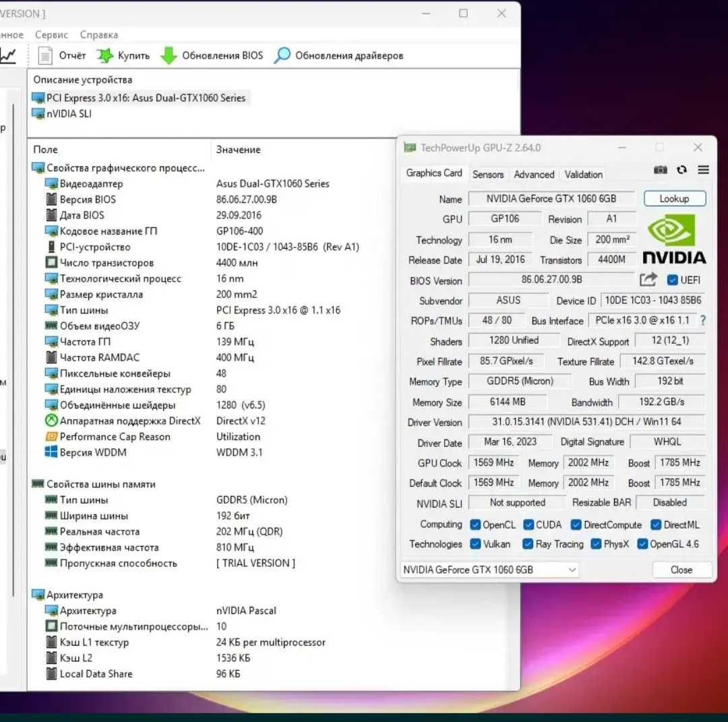Image resolution: width=728 pixels, height=722 pixels.
Task: Click the Купить buy toolbar icon
Action: tap(105, 56)
